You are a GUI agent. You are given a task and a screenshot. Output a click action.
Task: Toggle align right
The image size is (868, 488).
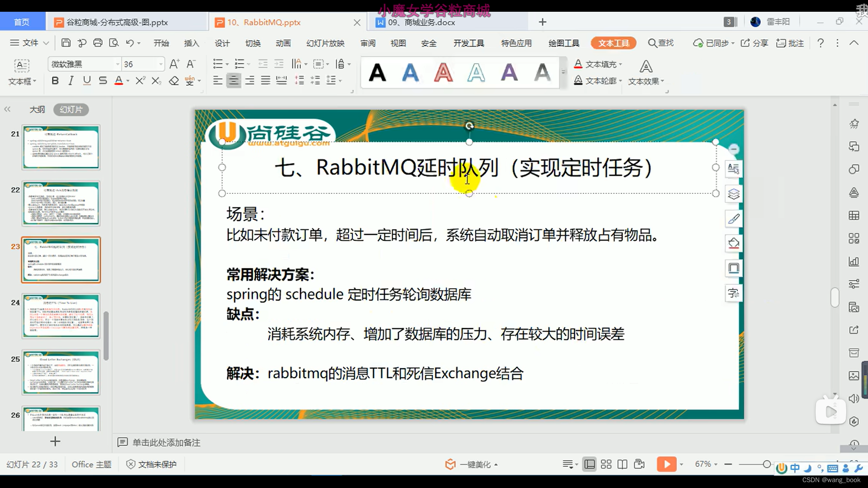coord(250,81)
